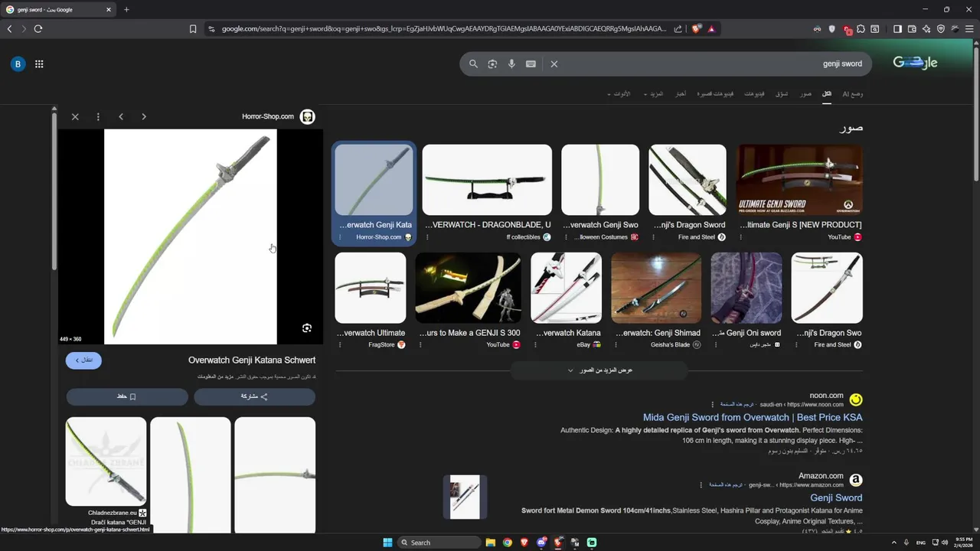Toggle the browser sidebar panel
980x551 pixels.
pos(897,29)
